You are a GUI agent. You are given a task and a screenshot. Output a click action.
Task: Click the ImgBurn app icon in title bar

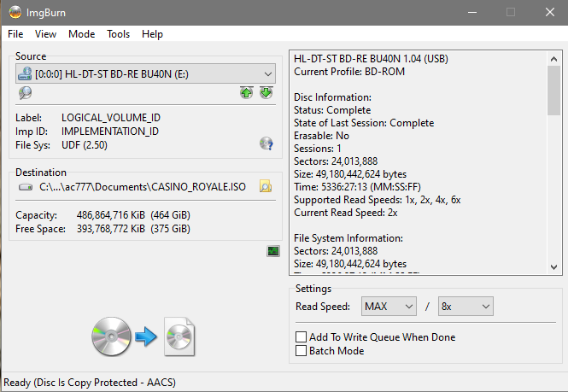(x=15, y=12)
